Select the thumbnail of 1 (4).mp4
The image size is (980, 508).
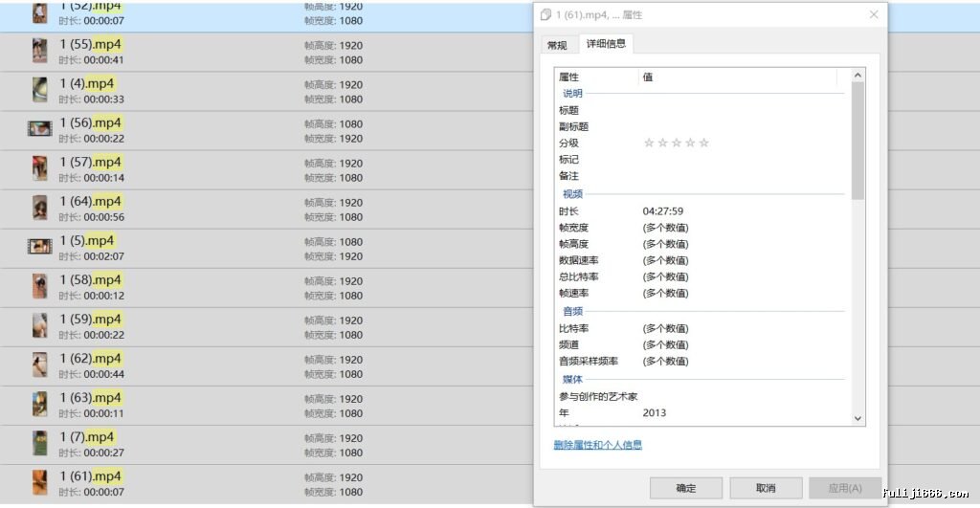(40, 91)
